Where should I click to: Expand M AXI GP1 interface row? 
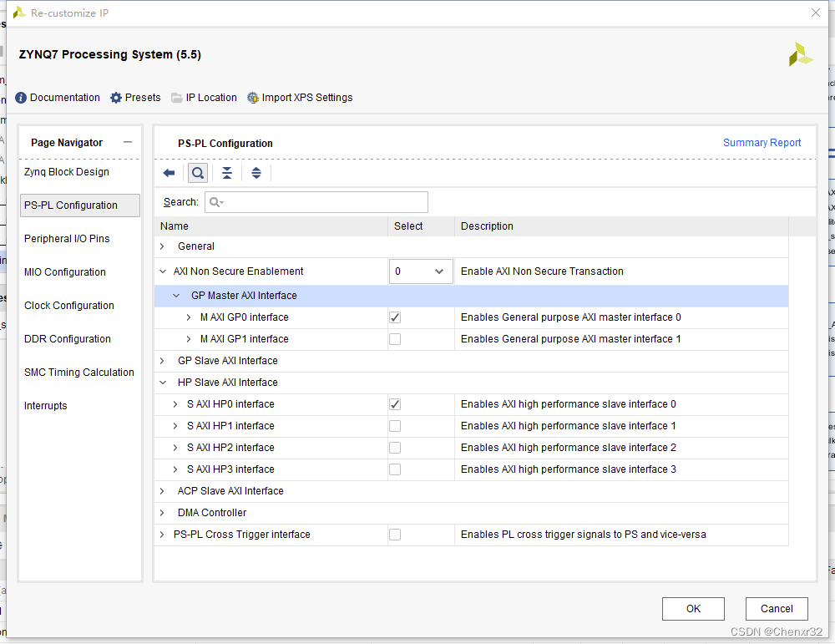[189, 339]
